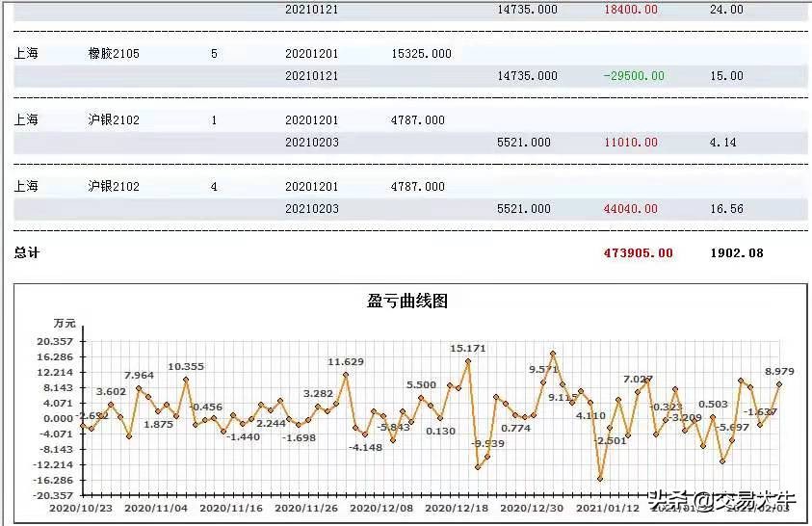Click chart data label 0.774

tap(515, 429)
